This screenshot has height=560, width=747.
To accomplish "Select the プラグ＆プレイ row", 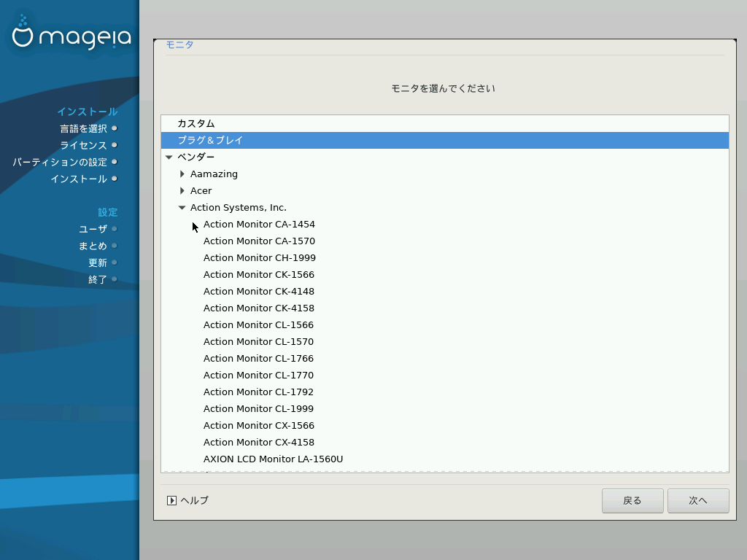I will pyautogui.click(x=445, y=141).
